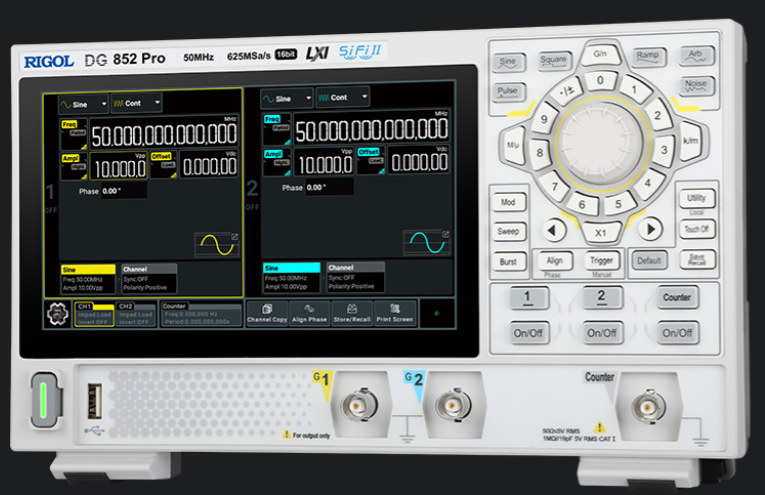Push the numeric key 0
The width and height of the screenshot is (765, 495).
pos(601,80)
